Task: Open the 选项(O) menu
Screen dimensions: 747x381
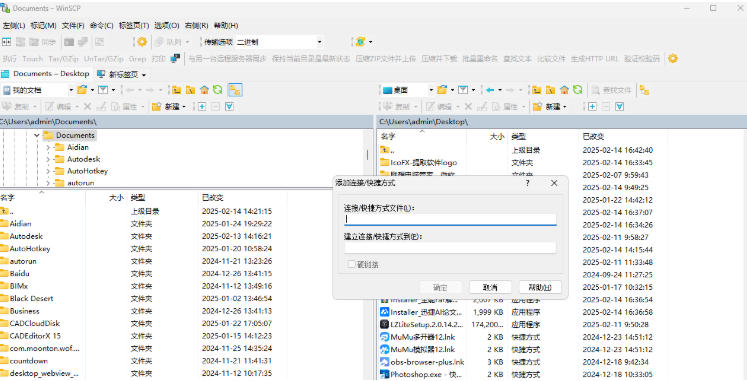Action: 167,25
